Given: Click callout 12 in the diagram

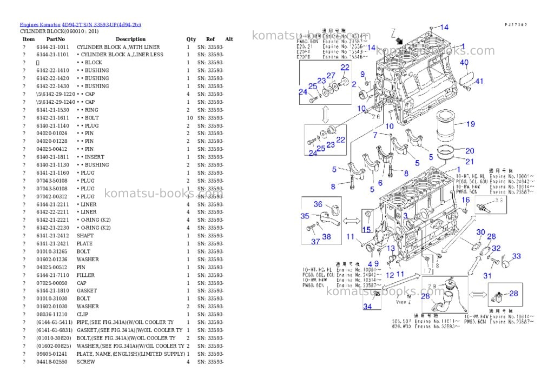Looking at the screenshot, I should [x=390, y=275].
